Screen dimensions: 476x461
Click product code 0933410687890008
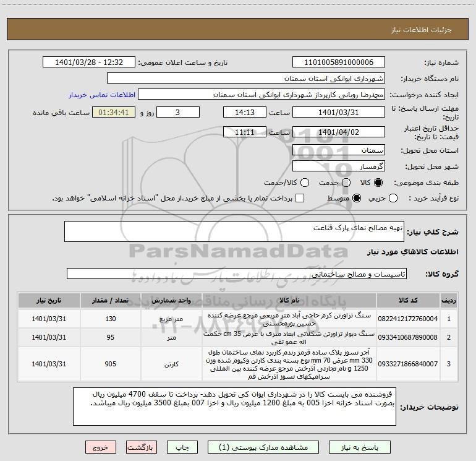coord(408,337)
